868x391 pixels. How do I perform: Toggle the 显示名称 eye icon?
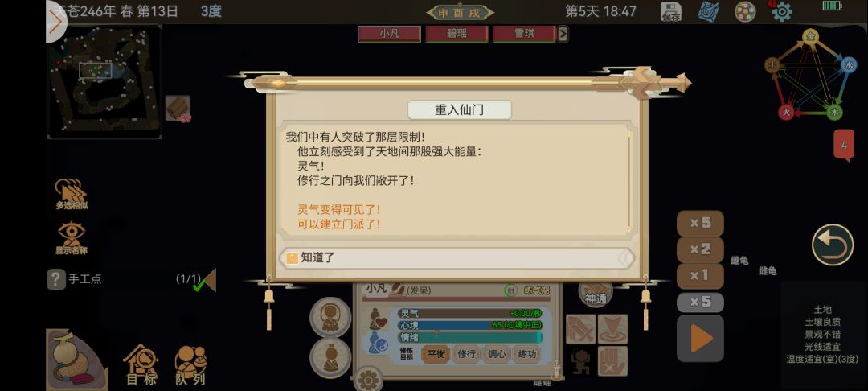coord(72,238)
